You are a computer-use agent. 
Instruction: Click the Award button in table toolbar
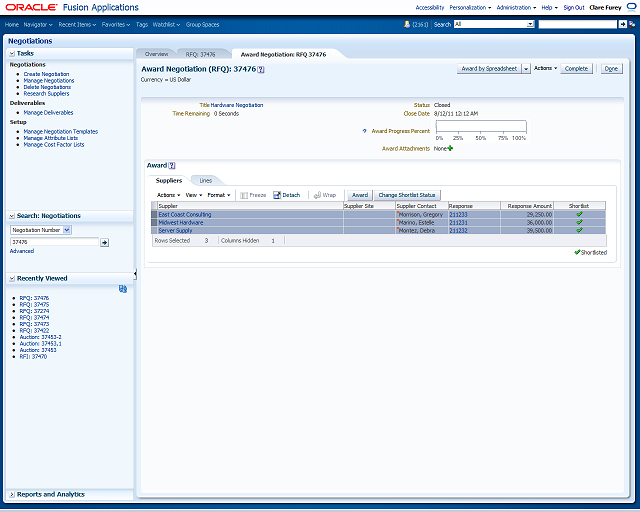coord(360,195)
